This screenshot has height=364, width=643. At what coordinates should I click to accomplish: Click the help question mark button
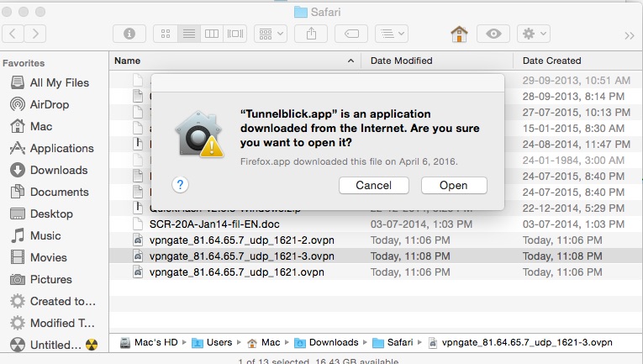click(180, 185)
